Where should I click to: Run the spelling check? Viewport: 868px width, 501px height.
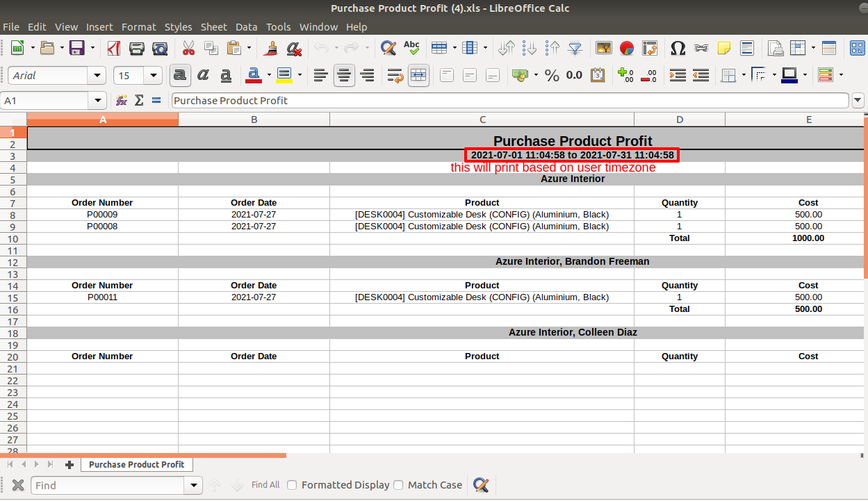pos(411,48)
